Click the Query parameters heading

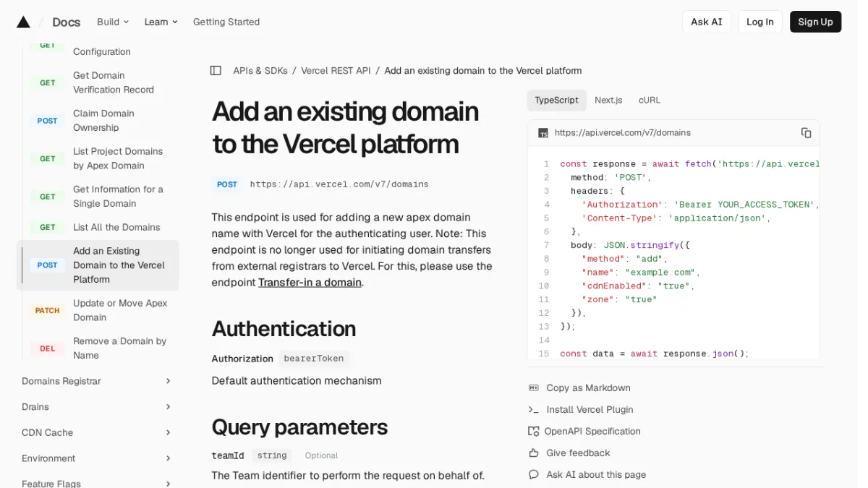tap(299, 427)
